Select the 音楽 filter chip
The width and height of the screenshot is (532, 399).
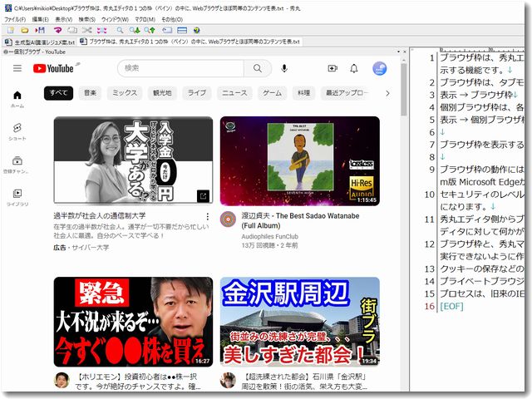(x=90, y=93)
